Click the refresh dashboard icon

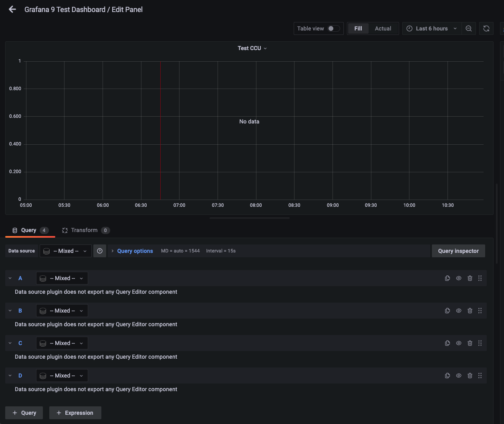[x=486, y=28]
